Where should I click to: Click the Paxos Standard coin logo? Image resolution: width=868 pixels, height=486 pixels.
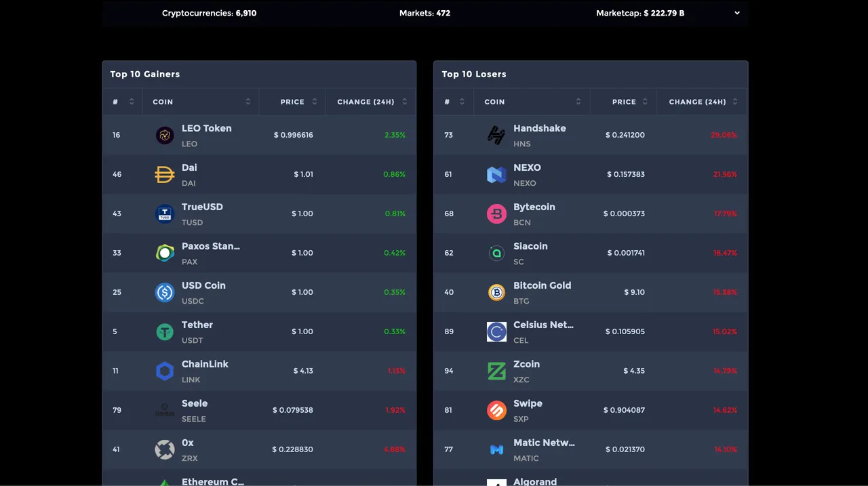(x=165, y=253)
